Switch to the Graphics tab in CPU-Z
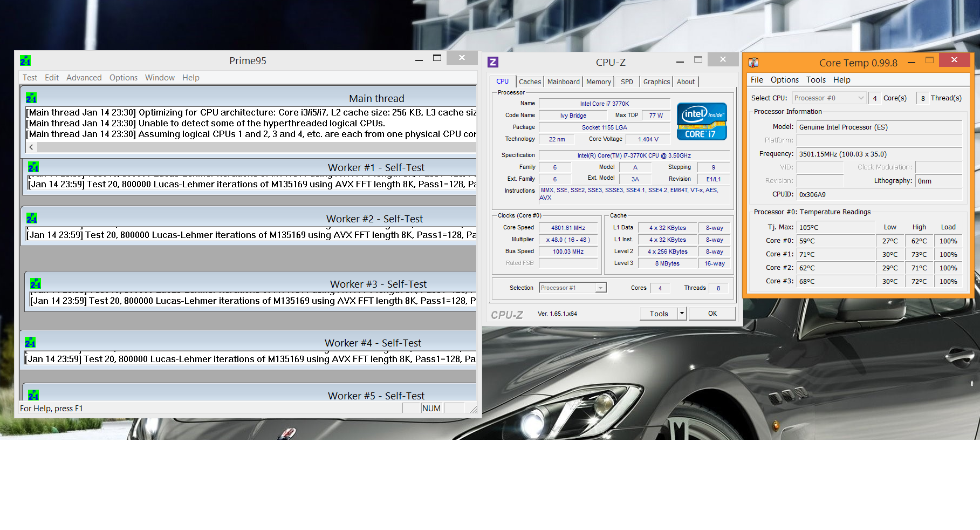This screenshot has width=980, height=530. point(656,81)
